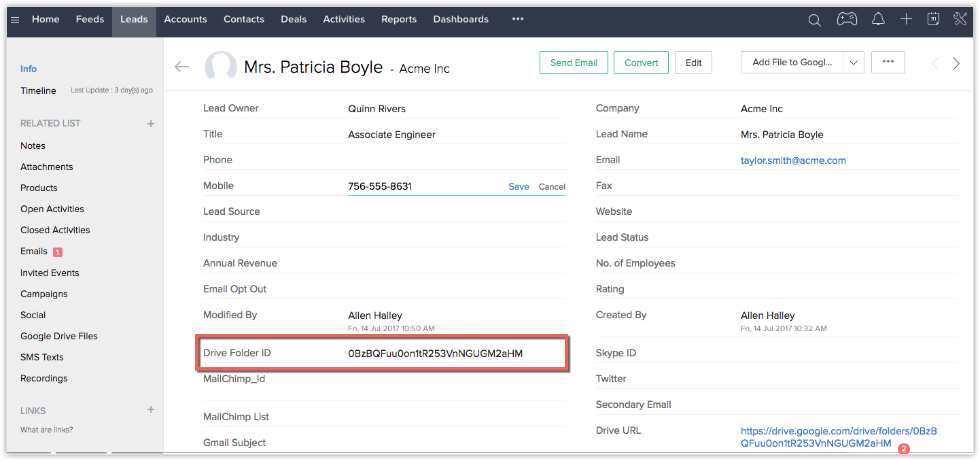
Task: Open the setup tools icon
Action: [960, 19]
